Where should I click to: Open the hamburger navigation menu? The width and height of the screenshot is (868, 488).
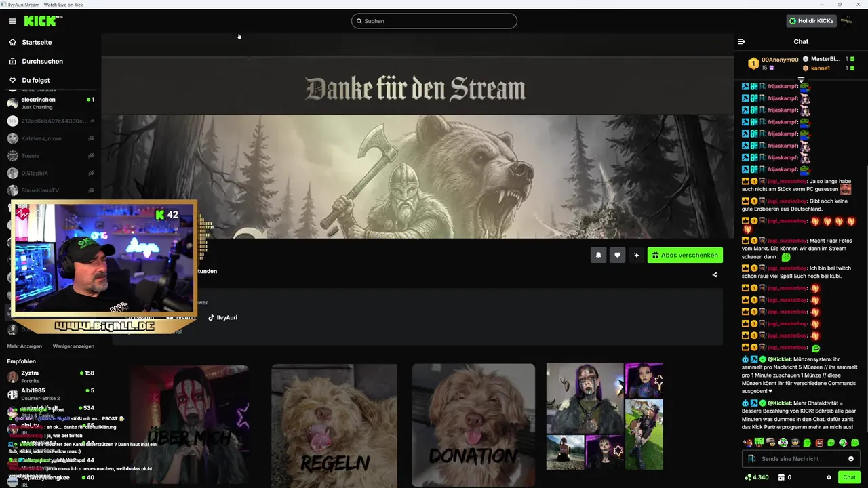(x=12, y=21)
